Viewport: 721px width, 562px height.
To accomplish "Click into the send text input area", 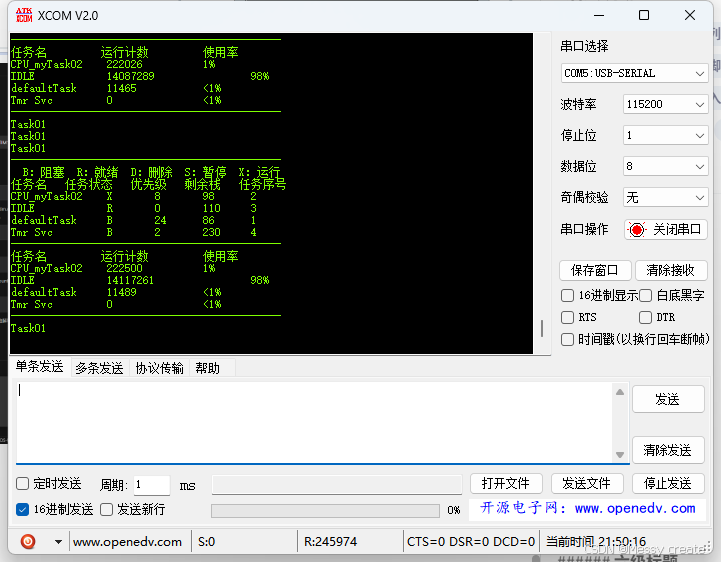I will 315,422.
